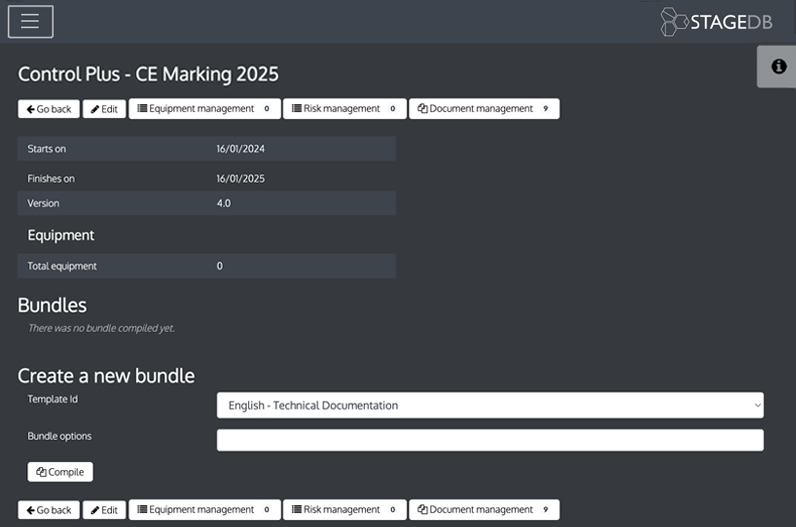
Task: Click Go back under the page title
Action: pos(48,109)
